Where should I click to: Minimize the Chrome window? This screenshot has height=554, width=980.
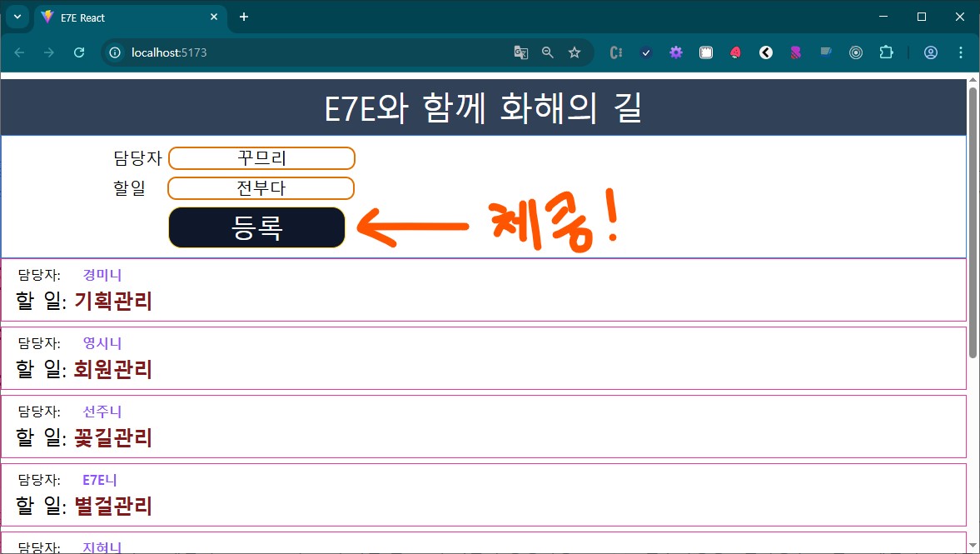click(x=883, y=17)
